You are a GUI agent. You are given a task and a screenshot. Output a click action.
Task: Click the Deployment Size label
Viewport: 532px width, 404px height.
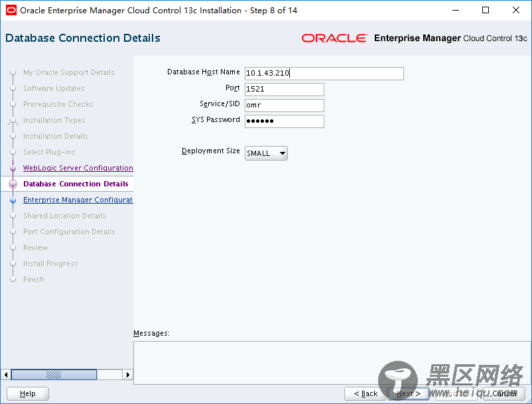pos(211,151)
